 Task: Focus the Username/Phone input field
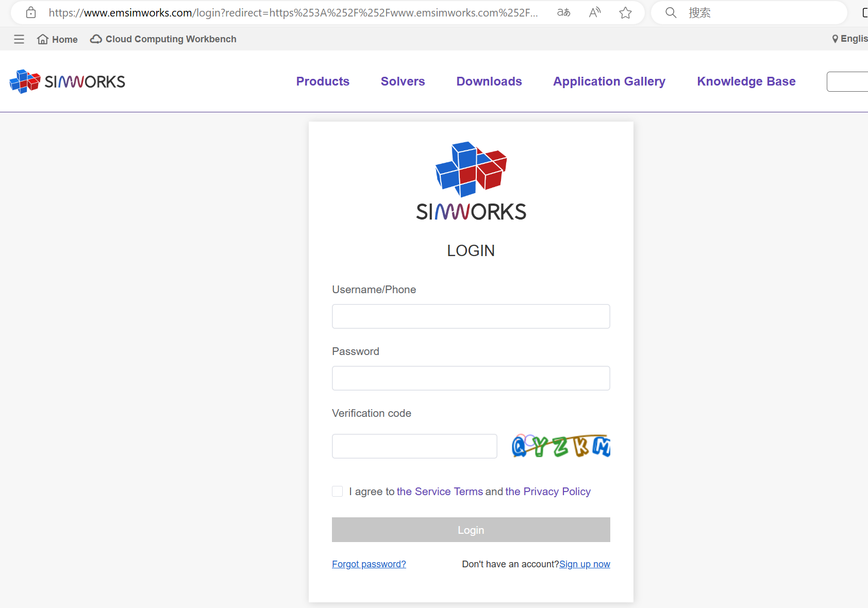471,316
